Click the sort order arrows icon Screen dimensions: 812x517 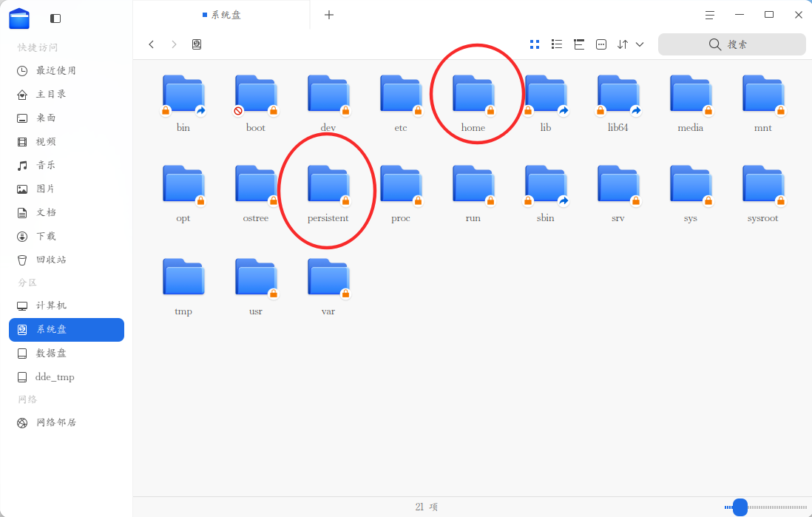click(623, 44)
